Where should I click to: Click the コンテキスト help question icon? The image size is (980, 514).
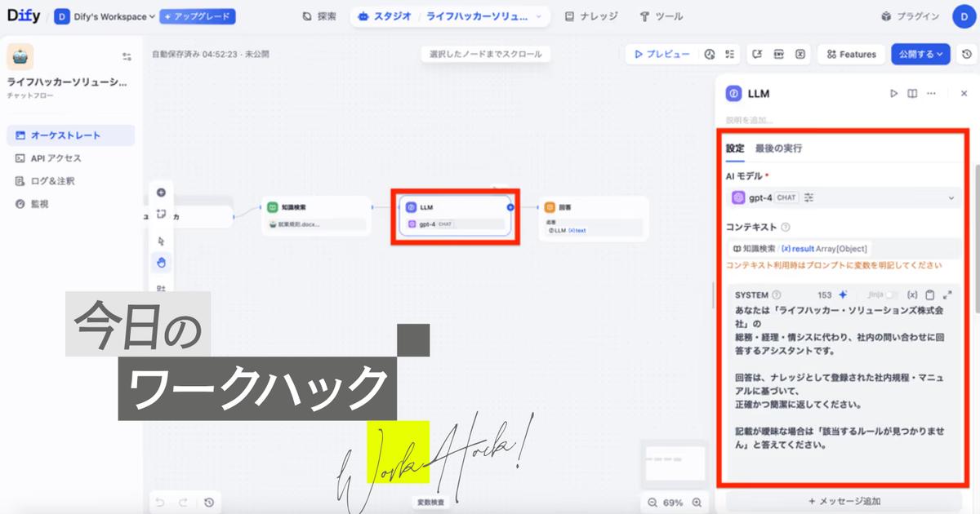tap(785, 228)
